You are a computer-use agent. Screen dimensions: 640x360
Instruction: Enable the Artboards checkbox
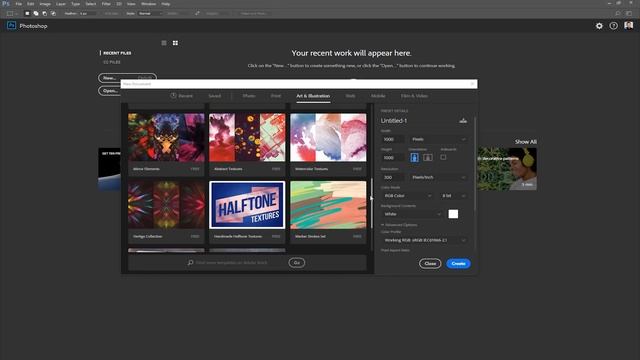tap(443, 157)
